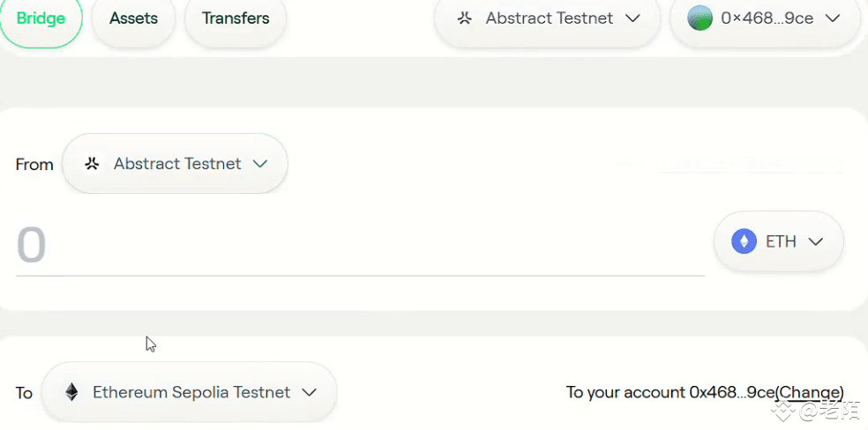
Task: Click the Ethereum diamond icon in To selector
Action: (72, 392)
